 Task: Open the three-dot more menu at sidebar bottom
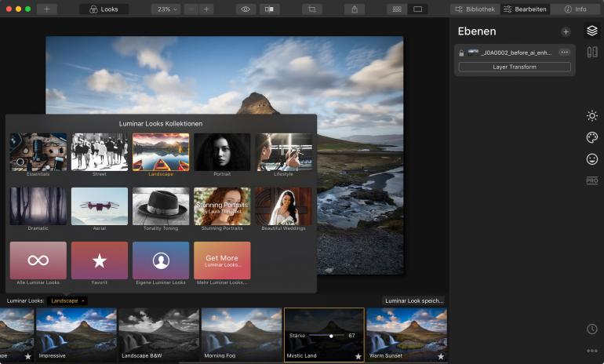(x=592, y=351)
